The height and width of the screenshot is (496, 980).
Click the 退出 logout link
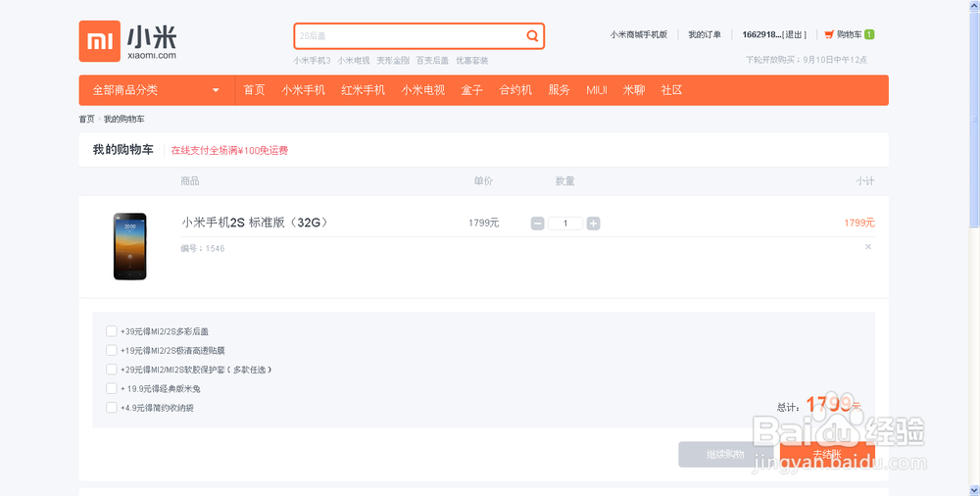pyautogui.click(x=795, y=35)
